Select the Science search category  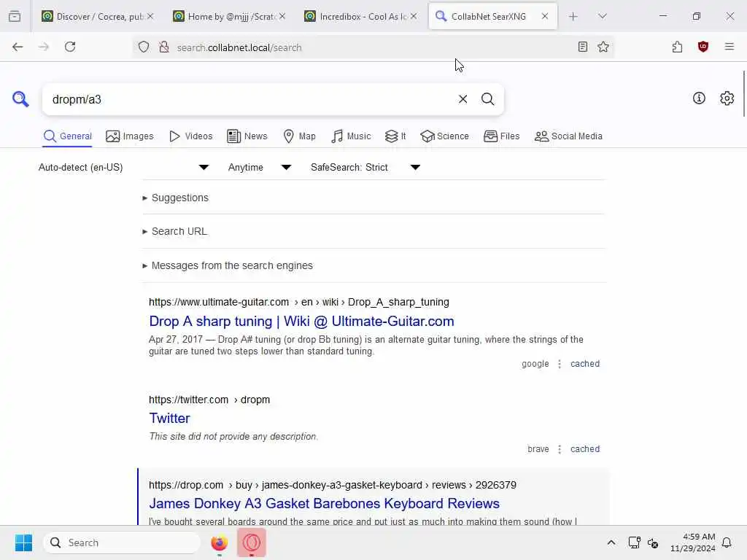point(444,136)
